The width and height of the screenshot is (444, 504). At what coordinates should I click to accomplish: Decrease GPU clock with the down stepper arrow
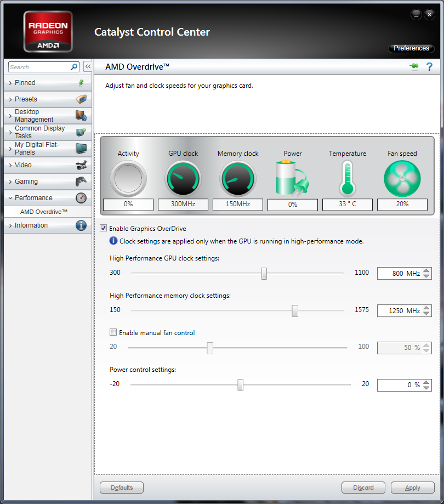[426, 276]
